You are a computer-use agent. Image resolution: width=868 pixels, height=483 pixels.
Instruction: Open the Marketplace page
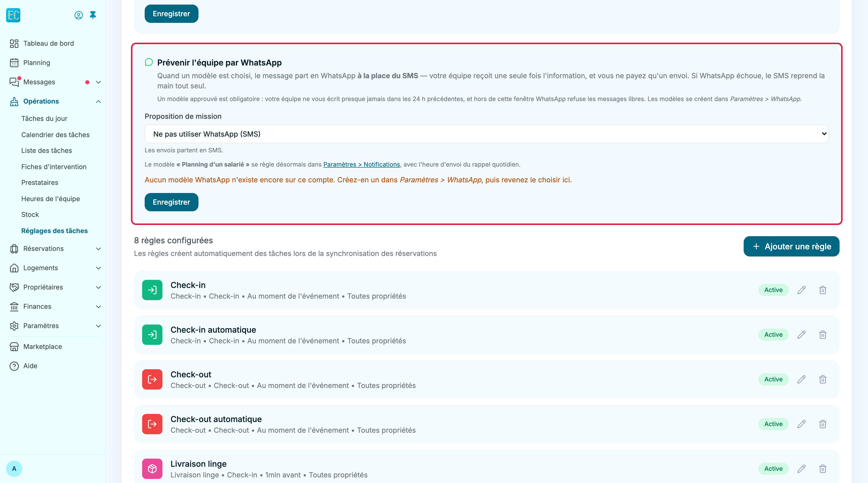point(42,347)
